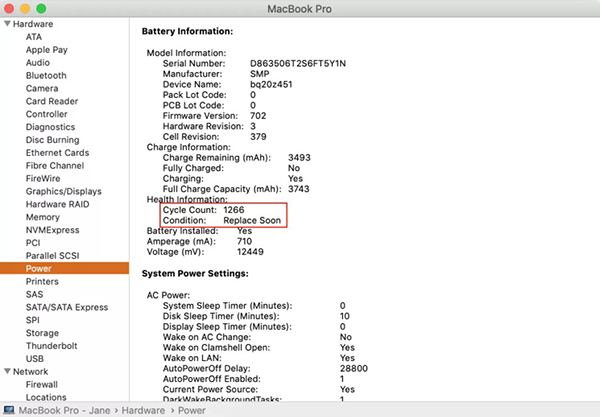Click Hardware in the bottom path bar
The height and width of the screenshot is (417, 600).
click(143, 410)
